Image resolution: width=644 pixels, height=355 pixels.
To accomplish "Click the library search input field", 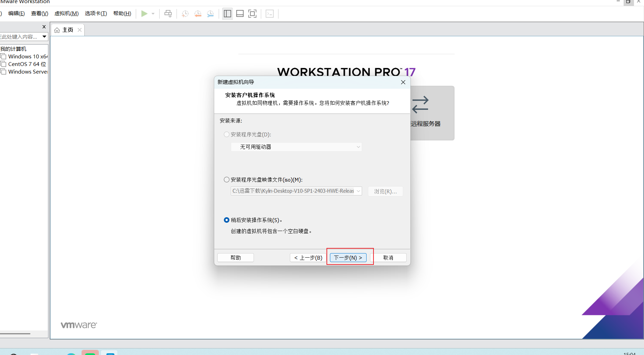I will tap(20, 37).
